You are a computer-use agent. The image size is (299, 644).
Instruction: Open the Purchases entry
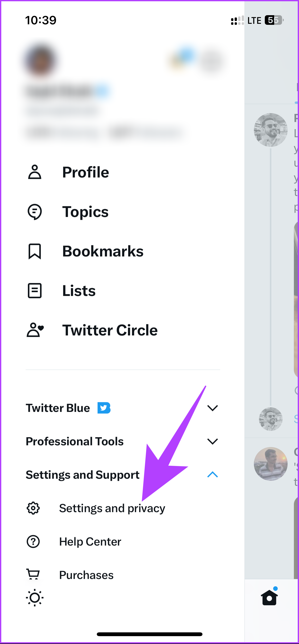point(86,575)
